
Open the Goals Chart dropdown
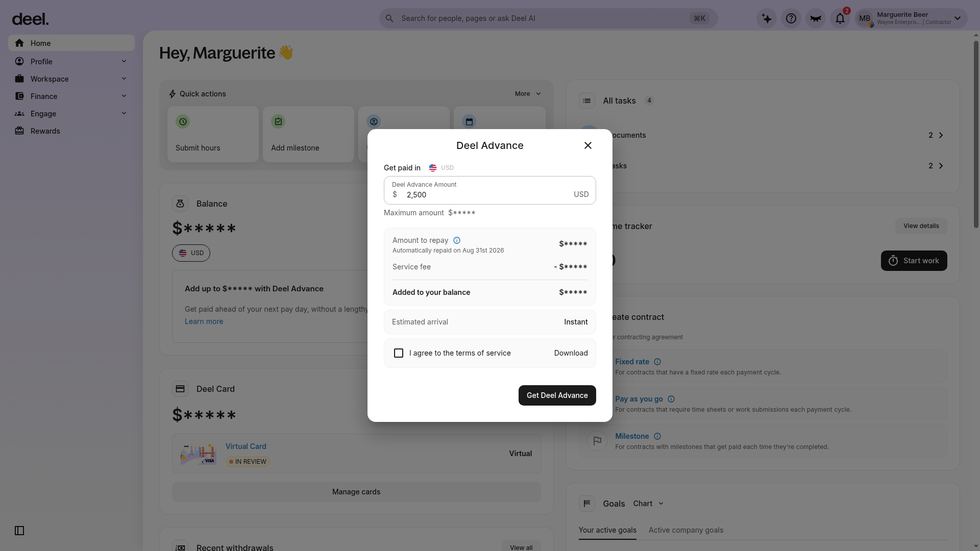point(648,504)
